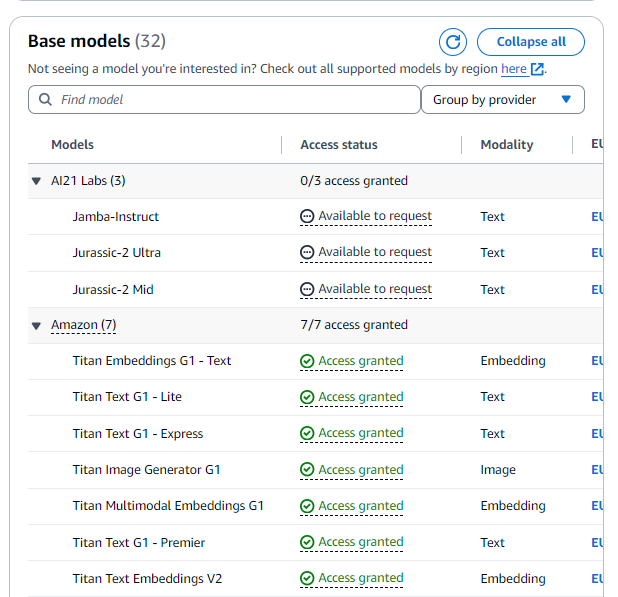
Task: Open the supported models 'here' link
Action: point(514,69)
